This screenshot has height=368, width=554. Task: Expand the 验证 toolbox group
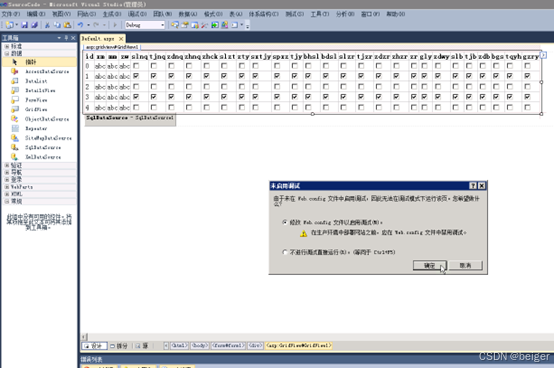point(7,165)
